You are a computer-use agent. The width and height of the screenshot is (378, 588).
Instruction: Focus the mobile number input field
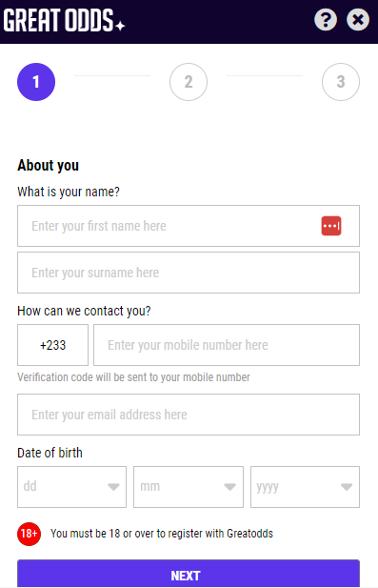tap(227, 345)
